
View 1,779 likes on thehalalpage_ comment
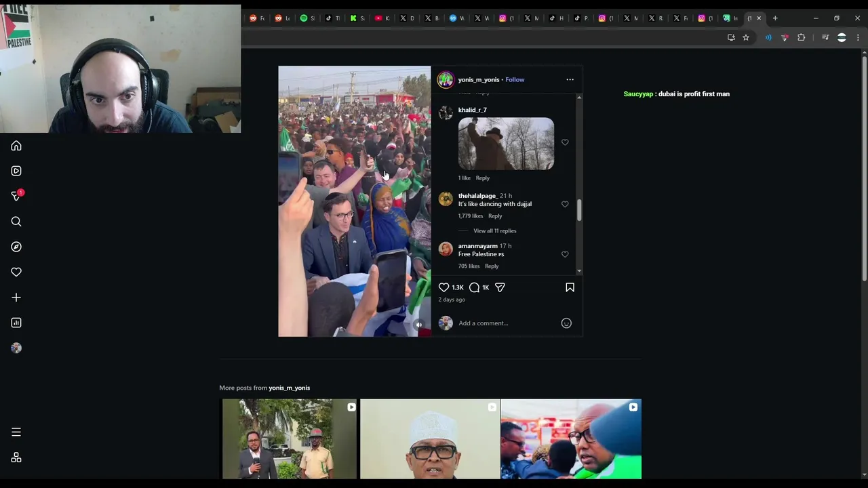471,216
